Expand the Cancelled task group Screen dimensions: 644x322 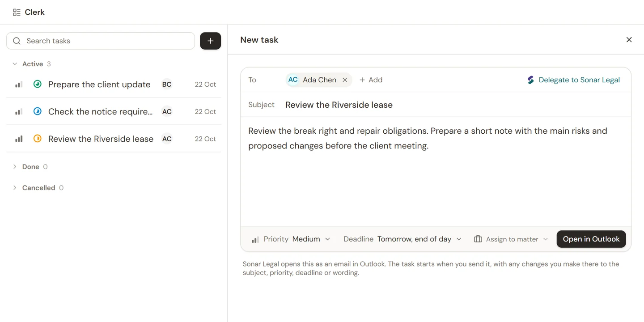[15, 188]
